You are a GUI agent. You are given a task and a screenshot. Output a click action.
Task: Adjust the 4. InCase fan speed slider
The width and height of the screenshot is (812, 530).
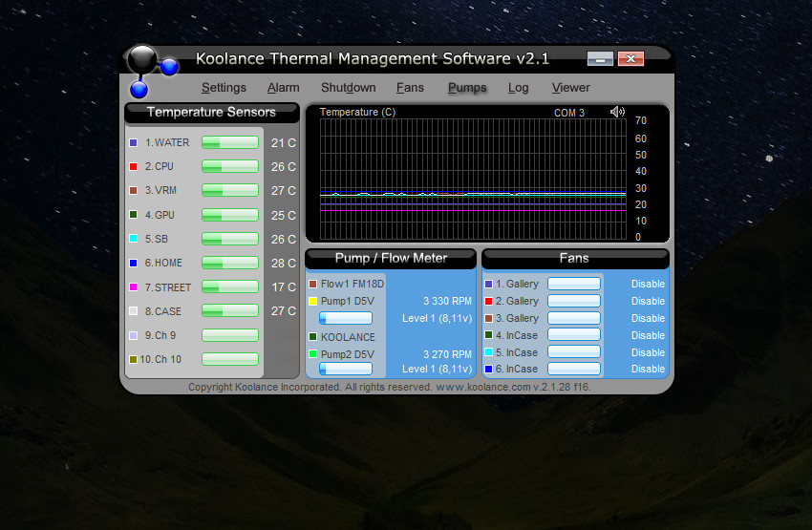574,334
